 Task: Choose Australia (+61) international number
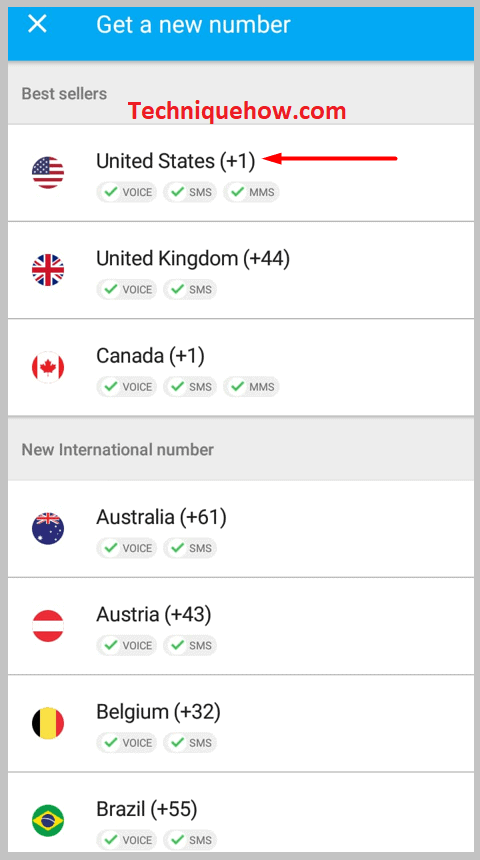click(241, 529)
